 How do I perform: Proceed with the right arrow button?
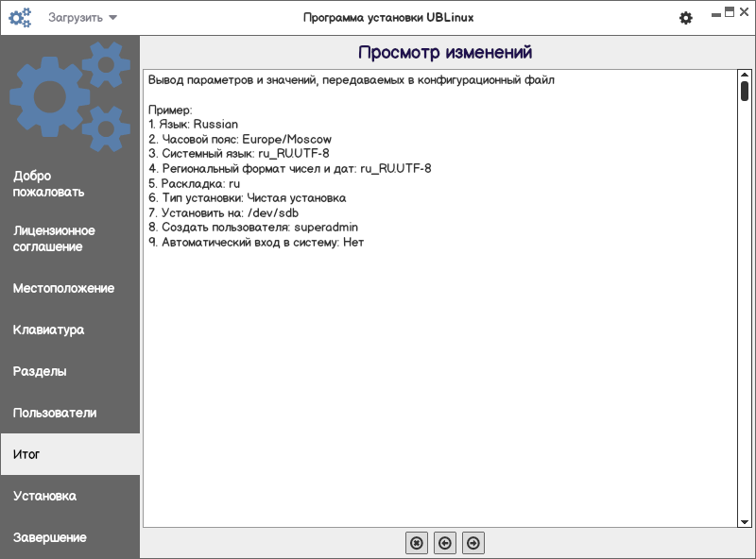click(473, 543)
